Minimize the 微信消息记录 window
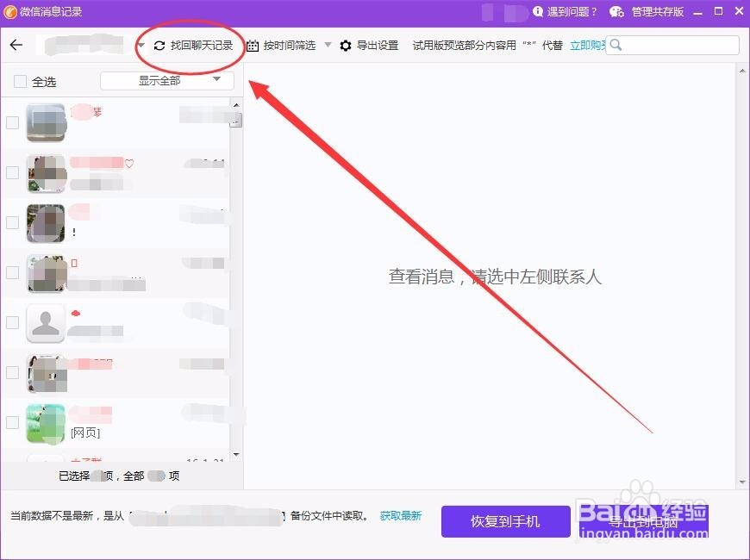 [698, 12]
